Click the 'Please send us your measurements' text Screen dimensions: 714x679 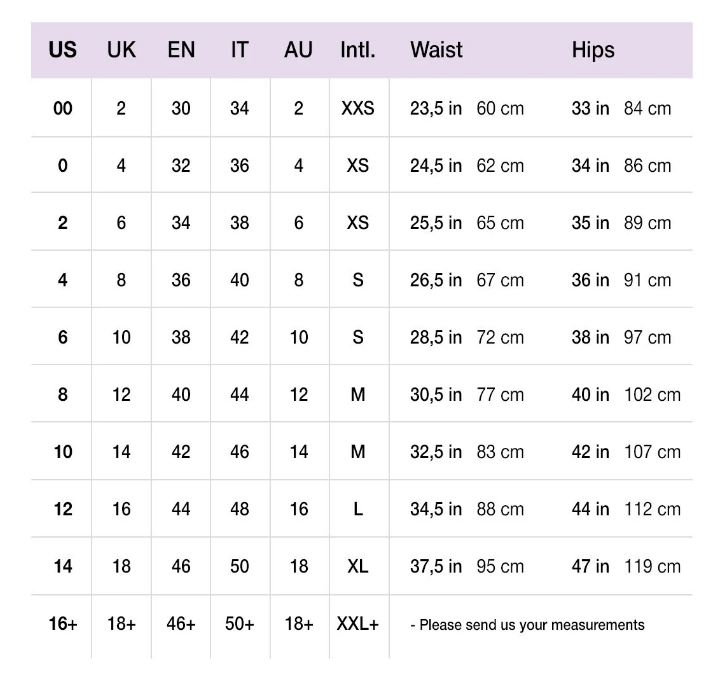click(527, 625)
